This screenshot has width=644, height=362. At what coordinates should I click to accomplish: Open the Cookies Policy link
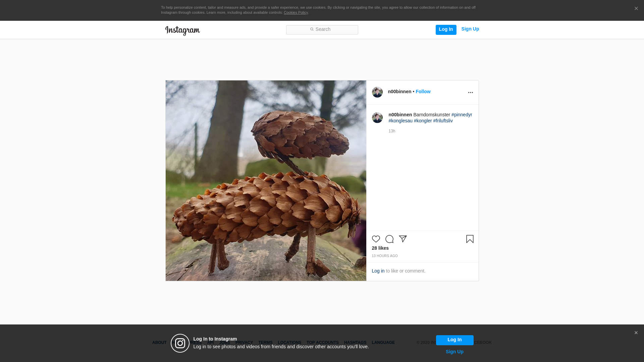296,13
